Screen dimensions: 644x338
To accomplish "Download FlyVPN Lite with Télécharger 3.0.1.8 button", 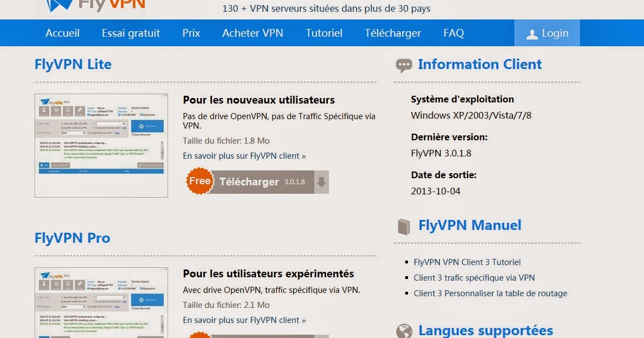I will pos(258,182).
